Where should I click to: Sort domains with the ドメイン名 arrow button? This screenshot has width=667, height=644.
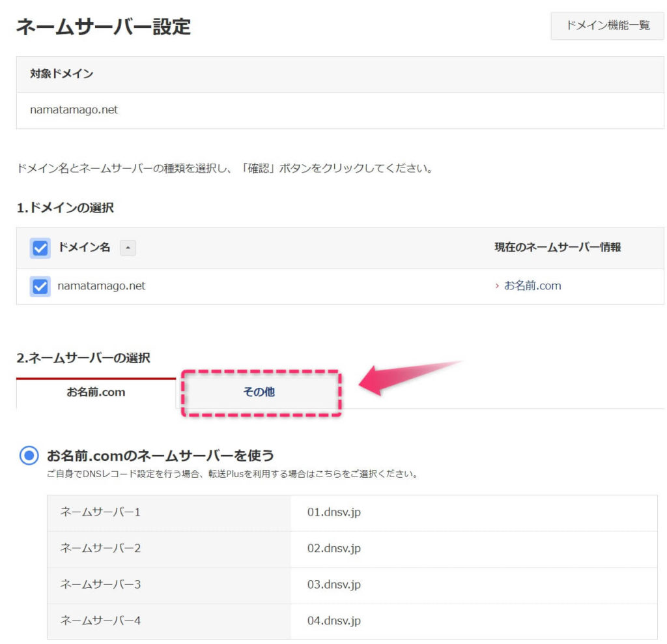128,248
